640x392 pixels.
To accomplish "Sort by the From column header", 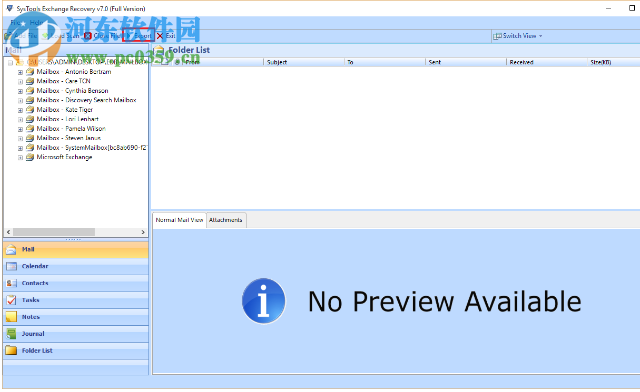I will point(222,62).
